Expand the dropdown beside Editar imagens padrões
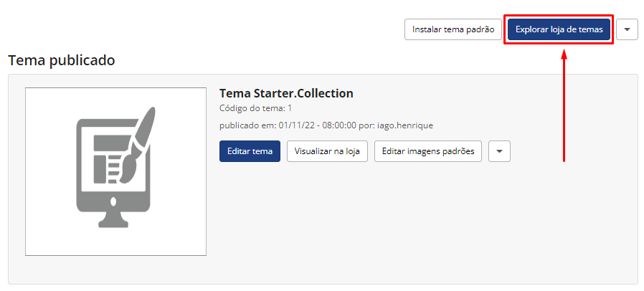 [499, 151]
